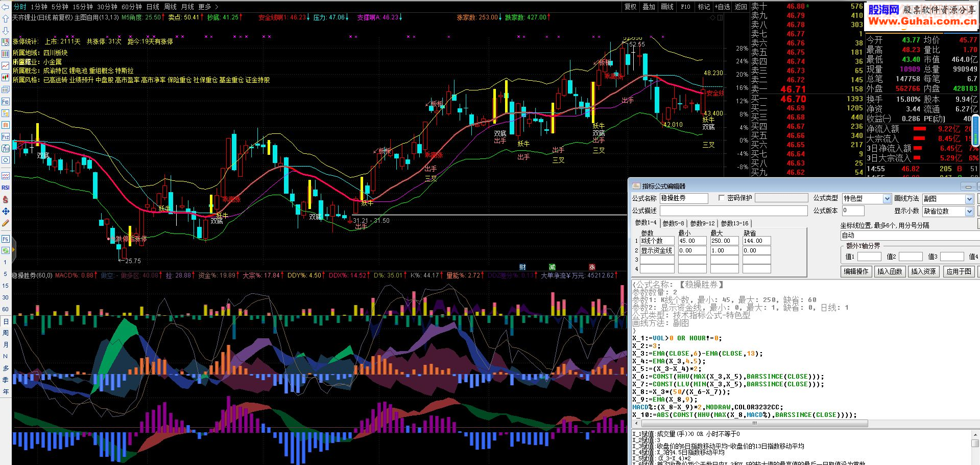The image size is (980, 465).
Task: Open the 显示小数 dropdown
Action: [x=969, y=212]
